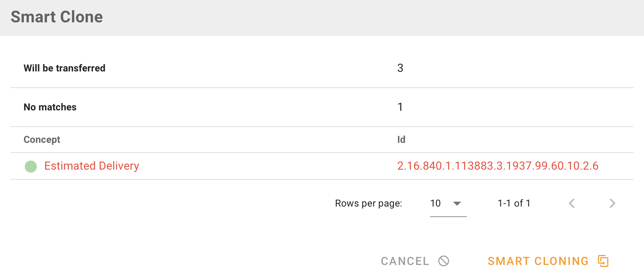Select the rows per page value 10

[436, 203]
